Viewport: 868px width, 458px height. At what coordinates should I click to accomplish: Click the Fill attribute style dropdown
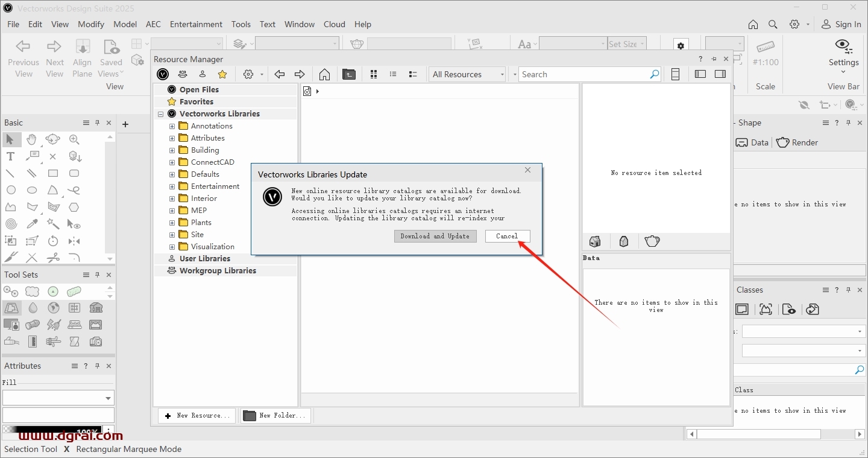58,398
